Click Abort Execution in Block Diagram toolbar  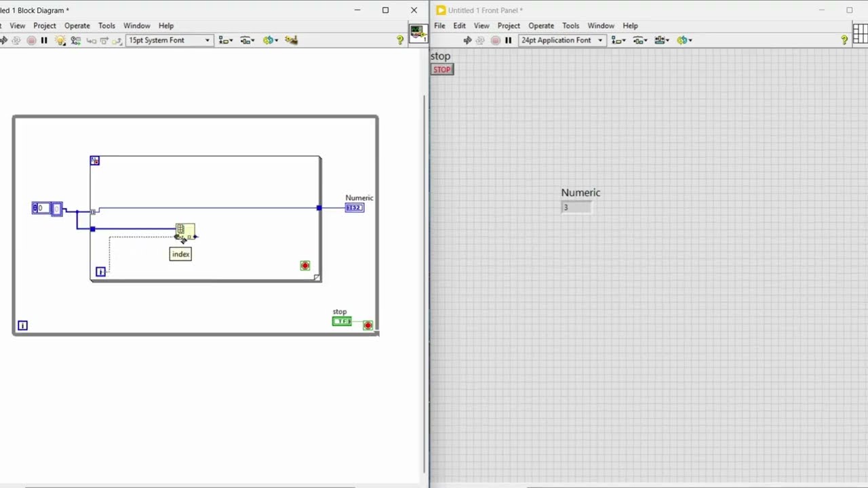tap(31, 41)
